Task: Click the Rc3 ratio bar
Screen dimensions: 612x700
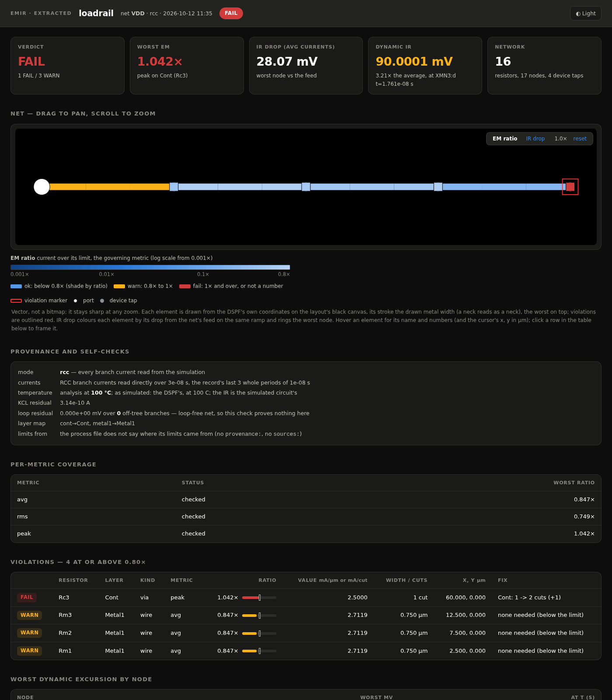Action: tap(259, 598)
